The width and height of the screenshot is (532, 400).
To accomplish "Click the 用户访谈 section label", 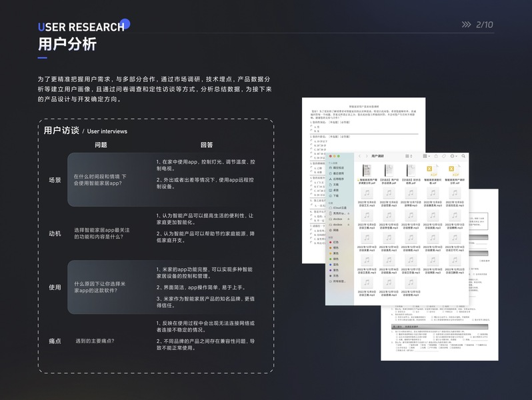I will [x=61, y=131].
